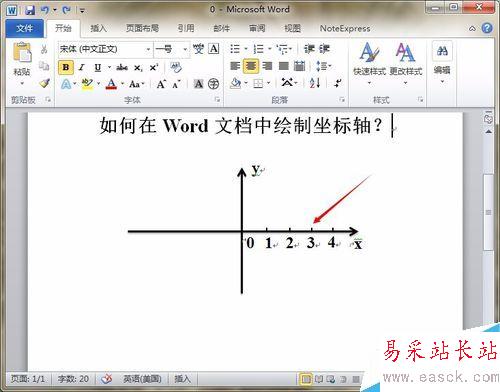Open the font name dropdown 宋体
The image size is (500, 392).
[148, 49]
